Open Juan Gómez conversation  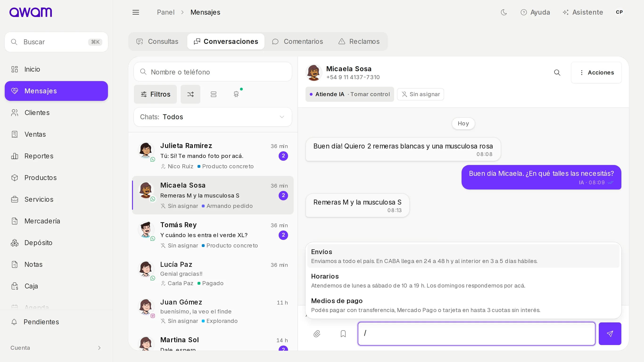pyautogui.click(x=213, y=312)
